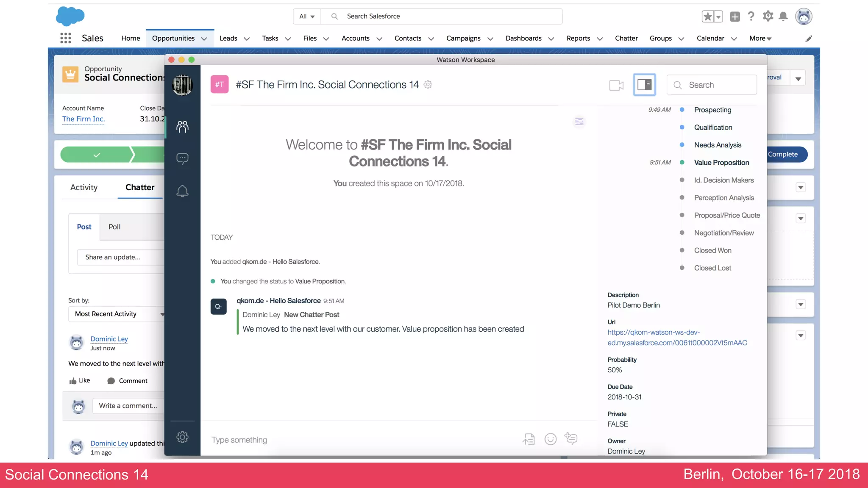The image size is (868, 488).
Task: Expand the favorites list dropdown arrow
Action: point(718,17)
